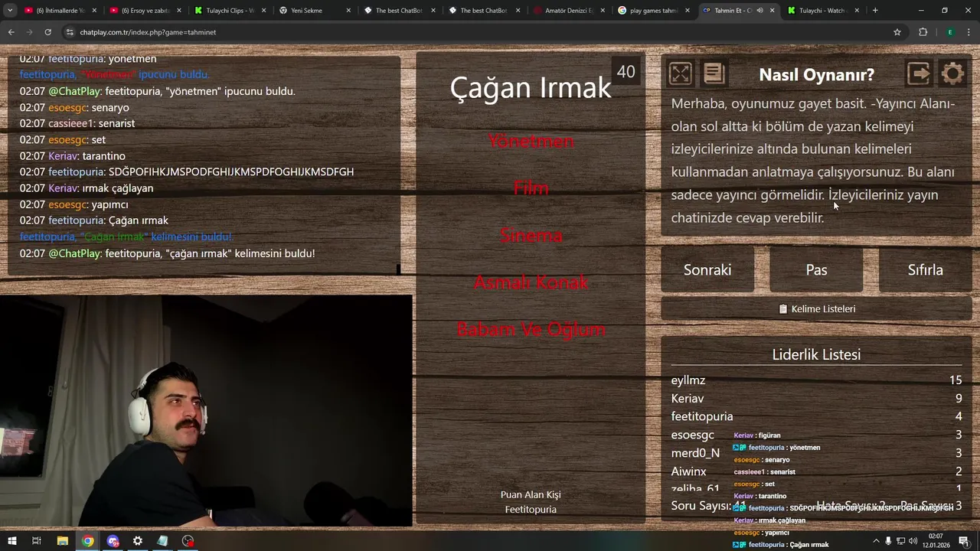The width and height of the screenshot is (980, 551).
Task: Click the browser forward arrow
Action: pyautogui.click(x=29, y=32)
